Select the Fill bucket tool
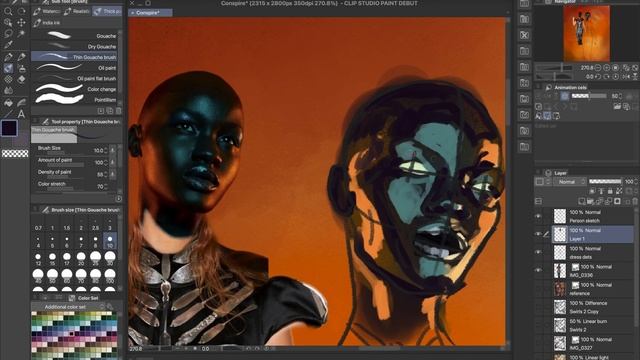The width and height of the screenshot is (640, 360). pyautogui.click(x=8, y=103)
